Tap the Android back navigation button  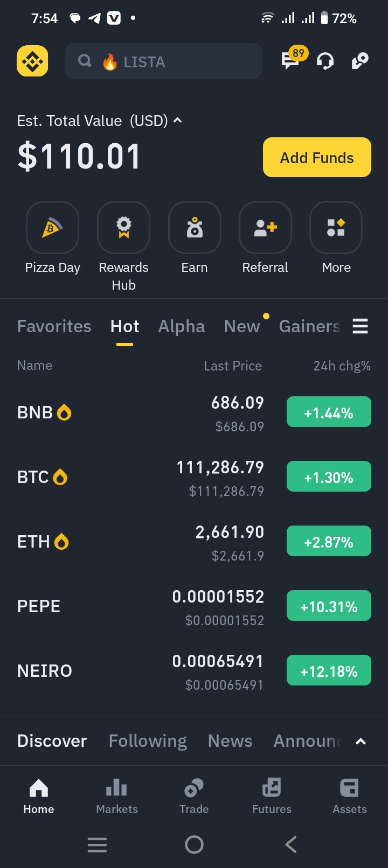291,844
